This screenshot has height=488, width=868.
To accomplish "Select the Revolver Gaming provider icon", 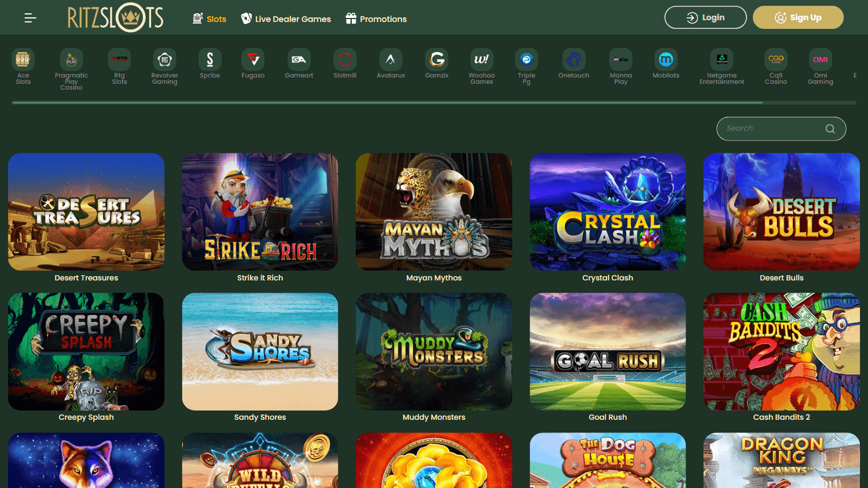I will pos(164,59).
